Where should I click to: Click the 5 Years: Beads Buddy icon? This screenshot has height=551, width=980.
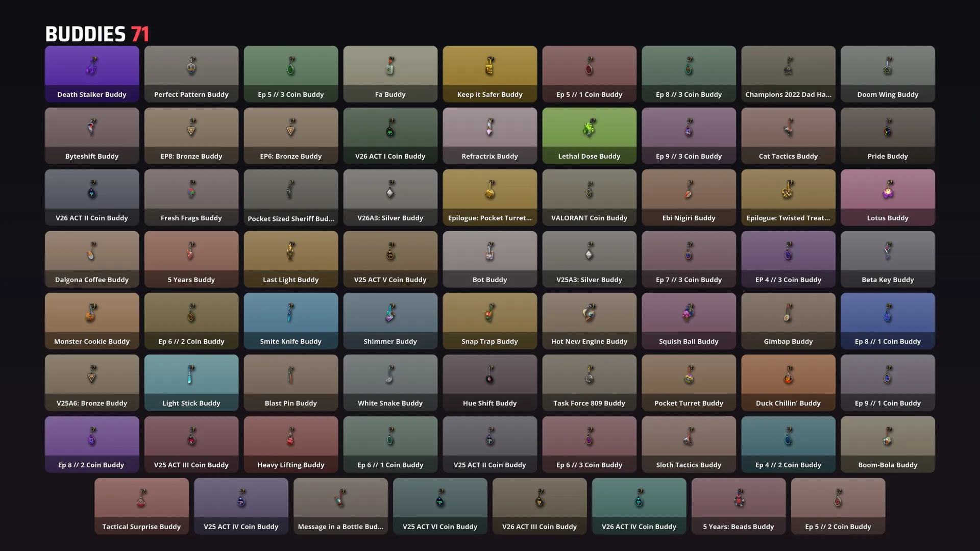click(739, 498)
